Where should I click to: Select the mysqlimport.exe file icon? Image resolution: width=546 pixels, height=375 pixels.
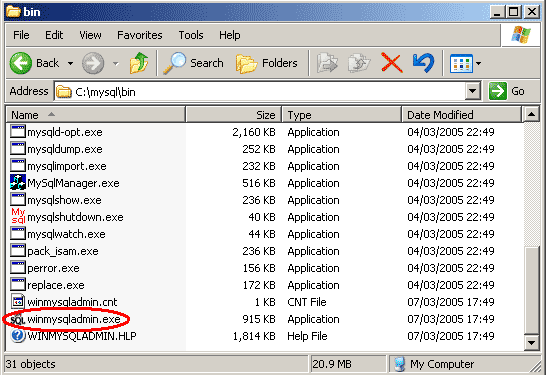point(18,166)
